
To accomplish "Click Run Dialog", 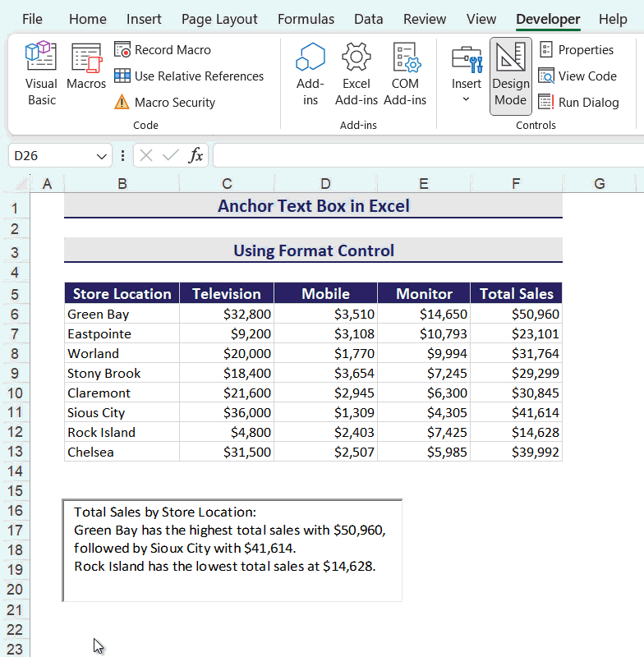I will pyautogui.click(x=578, y=102).
